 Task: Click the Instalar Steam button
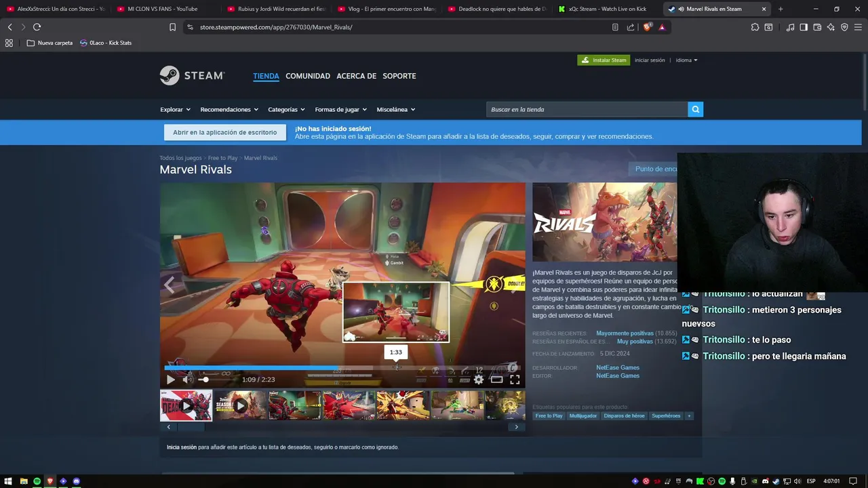pos(604,60)
